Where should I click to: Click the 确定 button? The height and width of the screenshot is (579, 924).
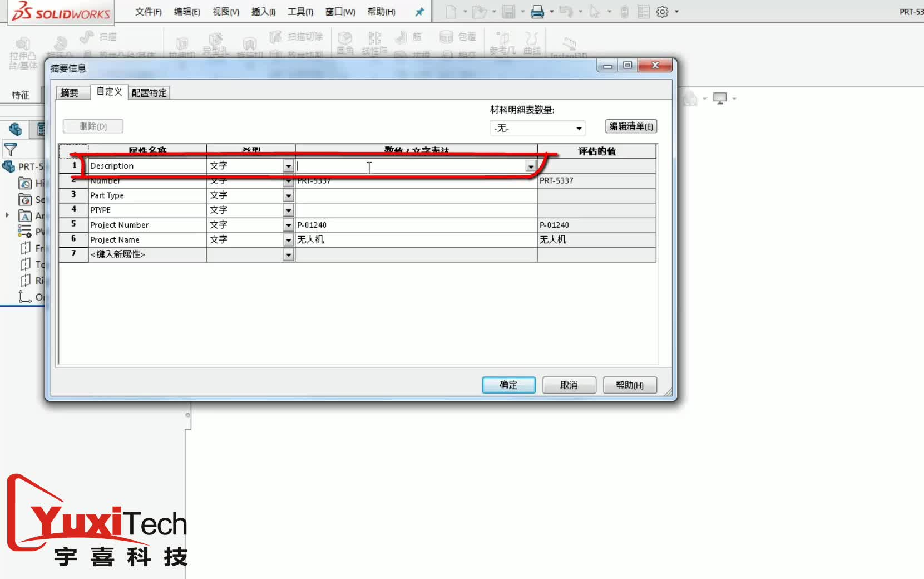[x=508, y=385]
